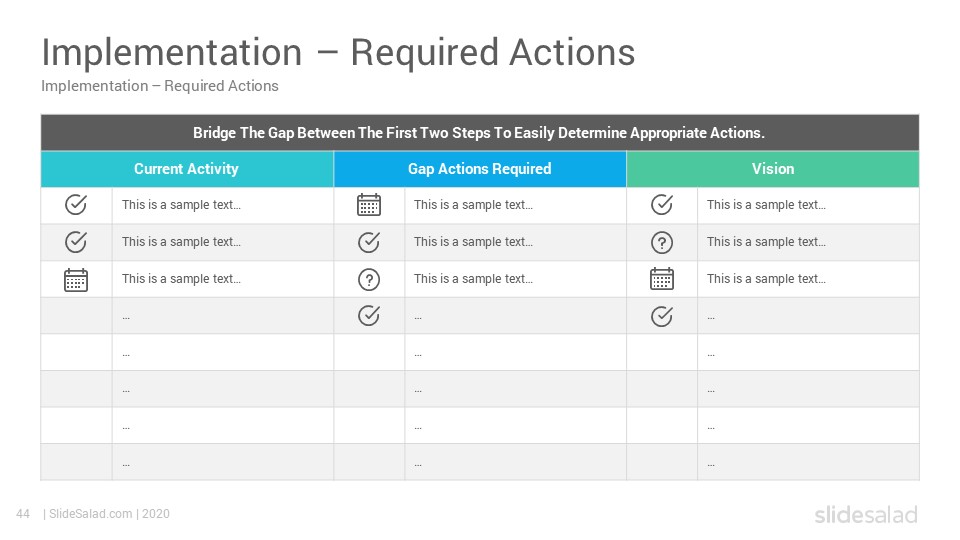Click the checkmark icon in first Current Activity row

[76, 204]
